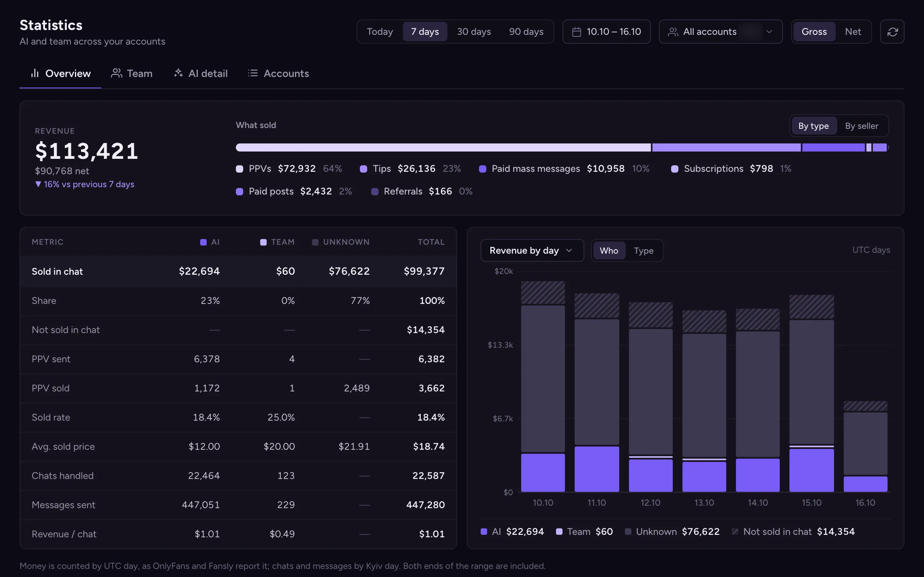Open the Team tab
This screenshot has height=577, width=924.
point(132,73)
